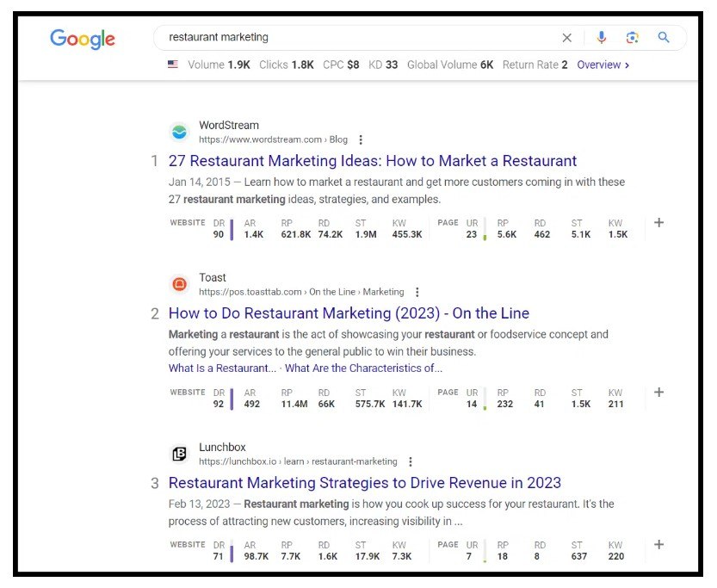Click Lunchbox's DR 71 value

point(218,556)
